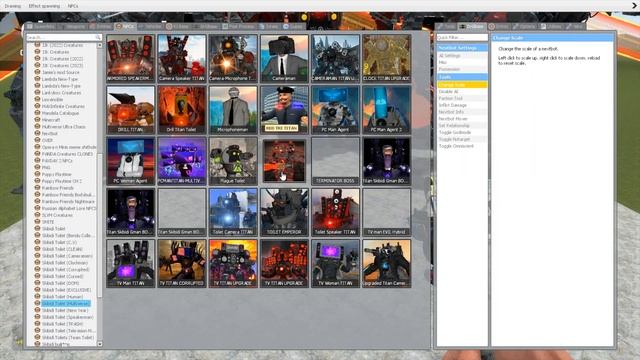Collapse the Nextbot Settings header
The image size is (640, 360).
(462, 48)
